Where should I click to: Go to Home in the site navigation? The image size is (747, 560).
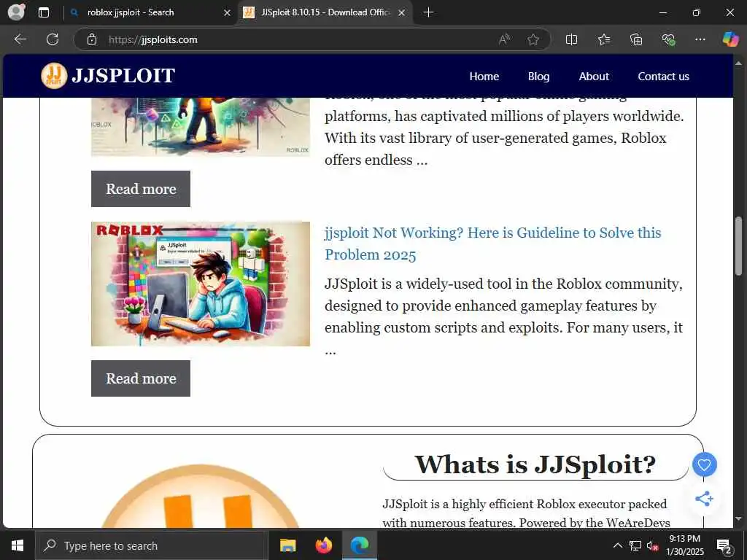click(x=484, y=76)
